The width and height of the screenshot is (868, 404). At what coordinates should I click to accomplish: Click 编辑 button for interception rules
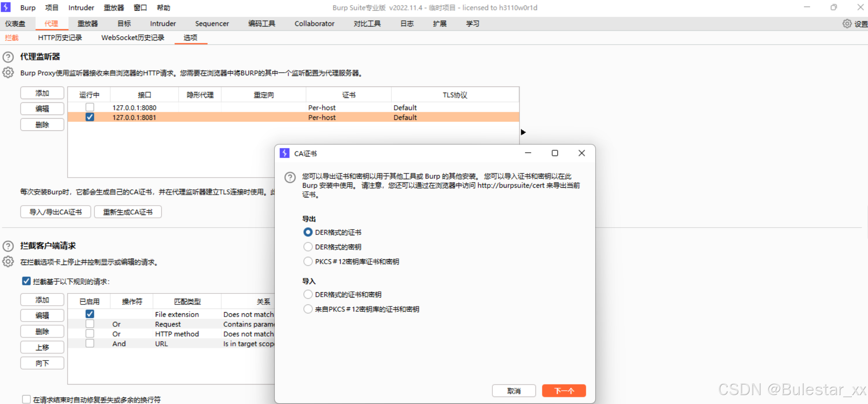(x=42, y=315)
